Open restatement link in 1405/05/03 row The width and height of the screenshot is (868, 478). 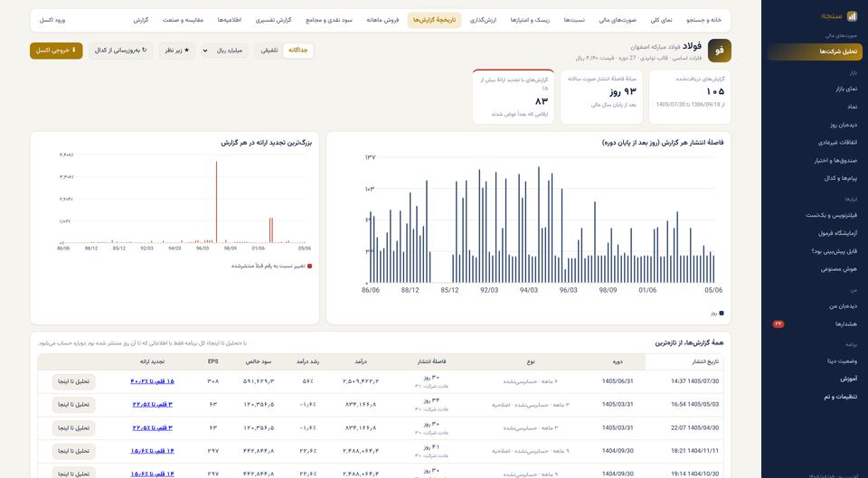tap(152, 405)
